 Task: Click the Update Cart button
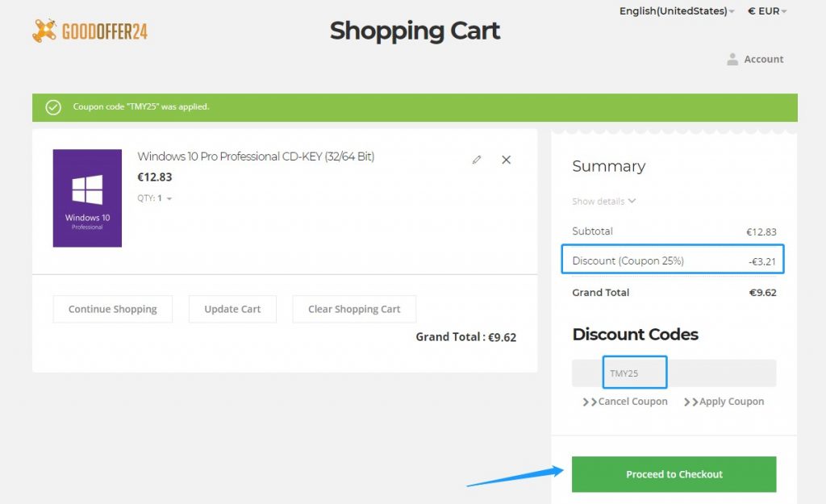232,309
